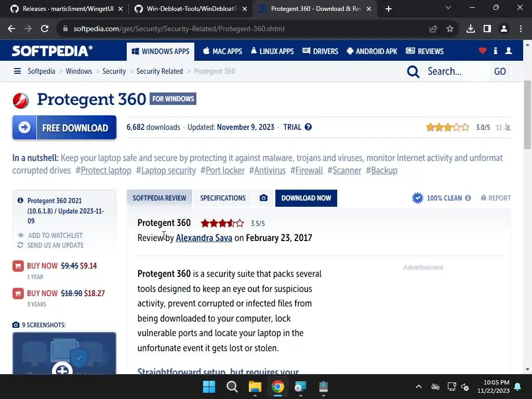The width and height of the screenshot is (532, 399).
Task: Open tab search chevron
Action: point(448,7)
